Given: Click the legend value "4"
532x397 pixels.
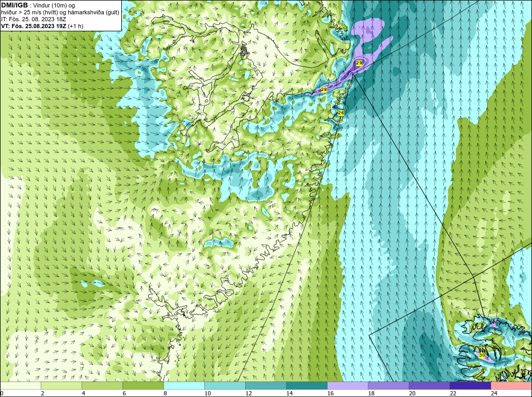Looking at the screenshot, I should (x=84, y=393).
